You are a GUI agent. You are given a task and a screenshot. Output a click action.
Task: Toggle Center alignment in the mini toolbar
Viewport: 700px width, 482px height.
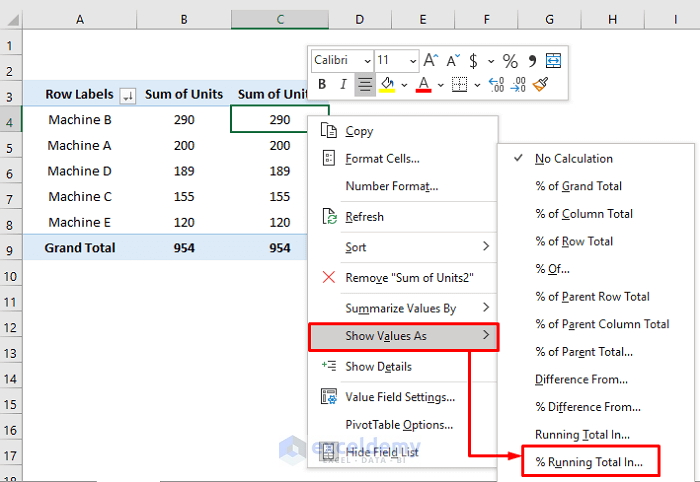(x=365, y=84)
